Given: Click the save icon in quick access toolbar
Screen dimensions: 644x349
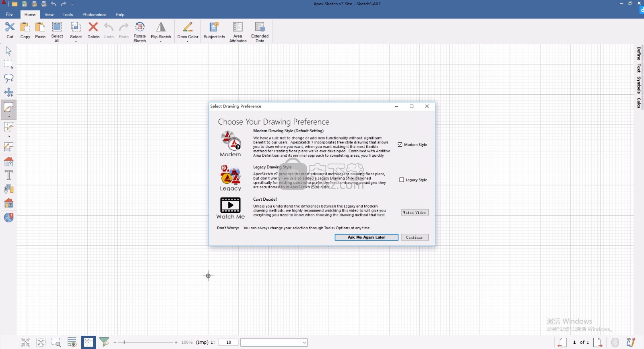Looking at the screenshot, I should coord(24,4).
